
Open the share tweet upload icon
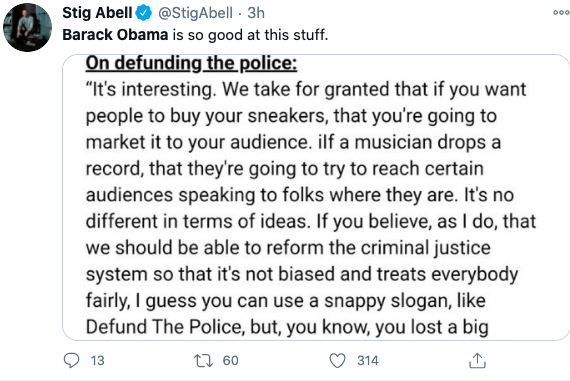pos(477,361)
